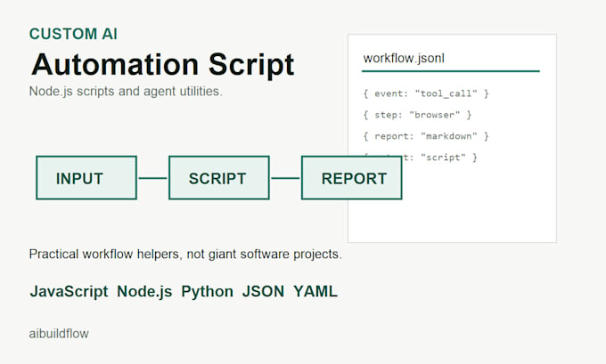This screenshot has height=364, width=606.
Task: Click the 'JSON' skill label
Action: (x=263, y=291)
